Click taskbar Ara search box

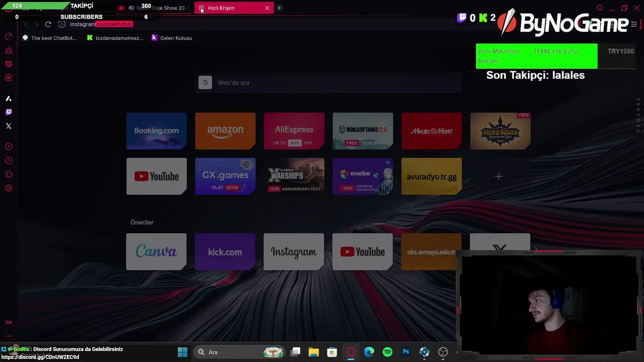[x=240, y=352]
